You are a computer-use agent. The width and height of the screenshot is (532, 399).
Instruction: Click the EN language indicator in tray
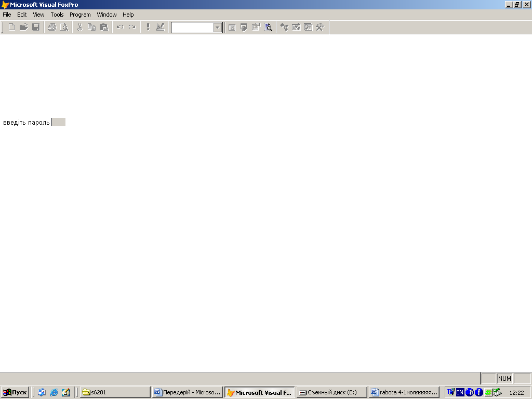(x=460, y=393)
